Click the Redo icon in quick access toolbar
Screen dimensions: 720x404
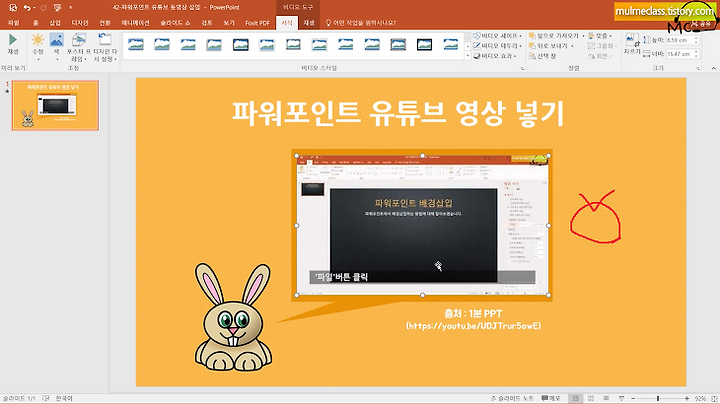click(43, 7)
